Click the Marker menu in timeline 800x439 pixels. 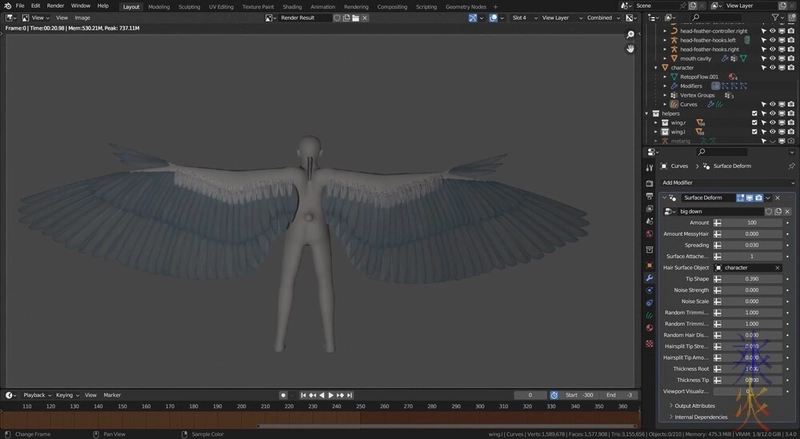112,395
